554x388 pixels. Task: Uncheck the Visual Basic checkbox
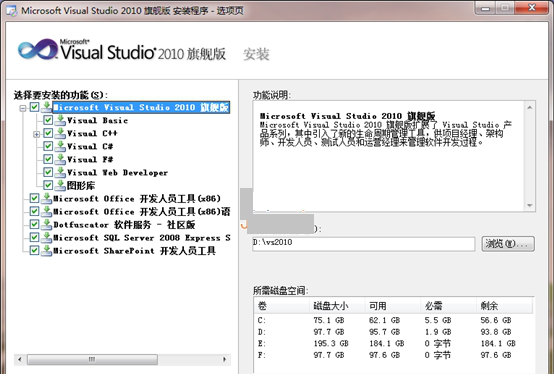point(48,120)
